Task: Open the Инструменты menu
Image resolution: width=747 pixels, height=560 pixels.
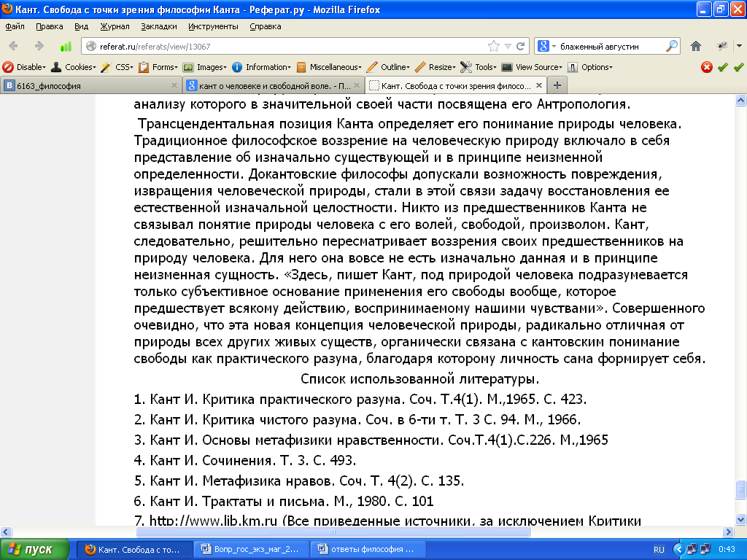Action: 213,26
